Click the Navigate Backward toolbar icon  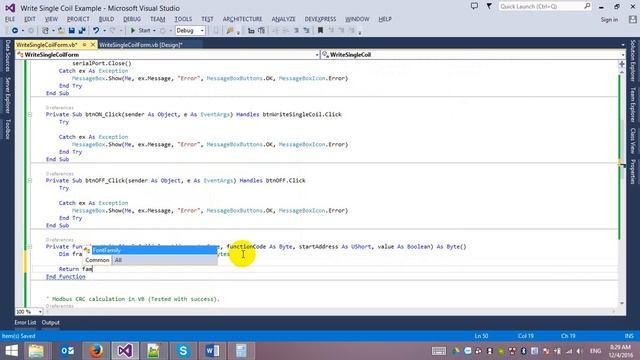point(15,31)
